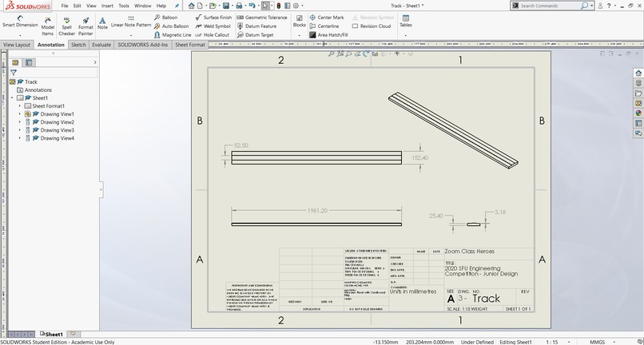This screenshot has height=345, width=644.
Task: Click the Home icon in the quick toolbar
Action: (192, 6)
